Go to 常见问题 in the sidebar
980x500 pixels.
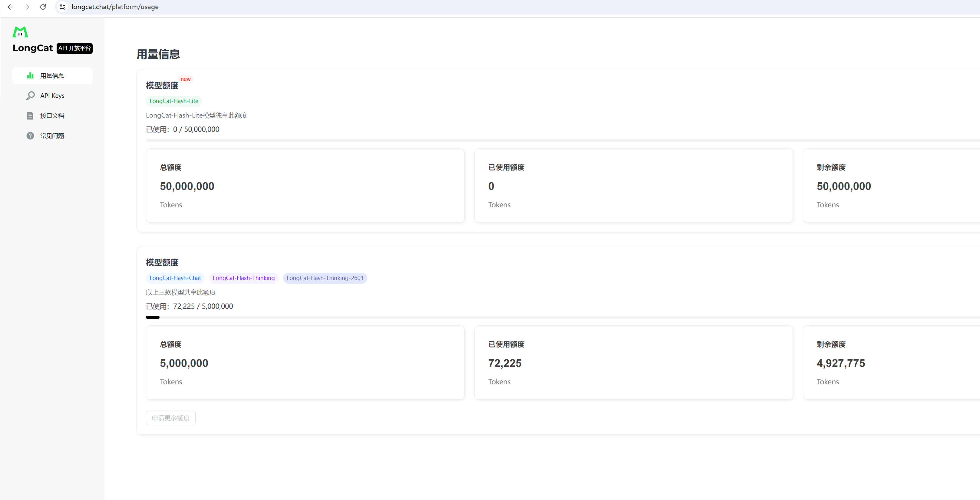tap(52, 136)
